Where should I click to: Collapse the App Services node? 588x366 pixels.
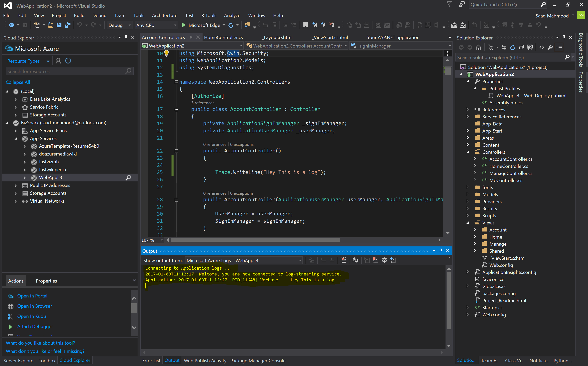16,139
